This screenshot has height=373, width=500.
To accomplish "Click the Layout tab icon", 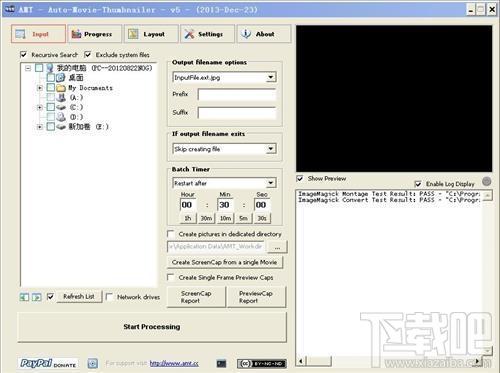I will (133, 34).
